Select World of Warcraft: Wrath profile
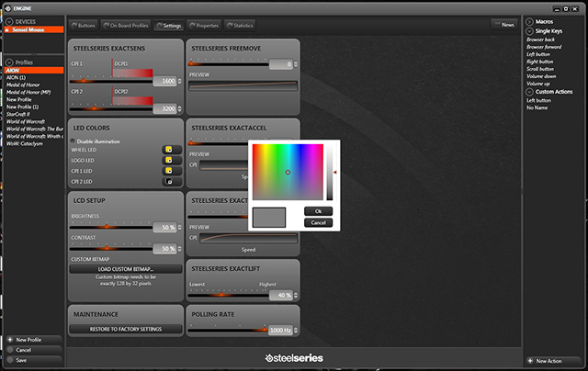Image resolution: width=588 pixels, height=371 pixels. [35, 137]
